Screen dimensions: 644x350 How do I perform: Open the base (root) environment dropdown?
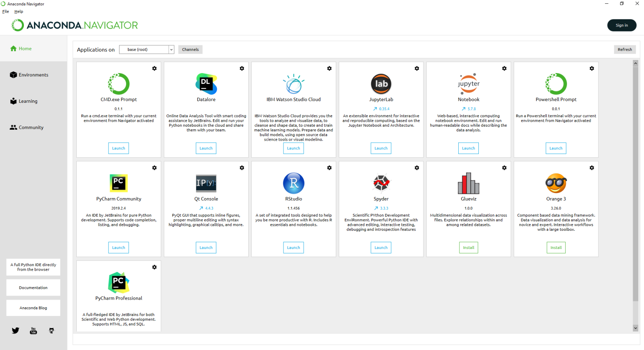pyautogui.click(x=146, y=49)
